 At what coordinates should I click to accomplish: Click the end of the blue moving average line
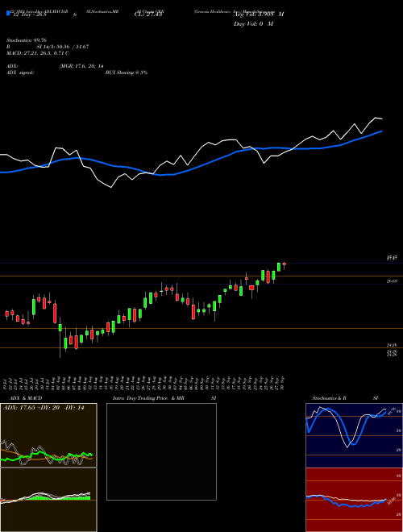coord(382,131)
